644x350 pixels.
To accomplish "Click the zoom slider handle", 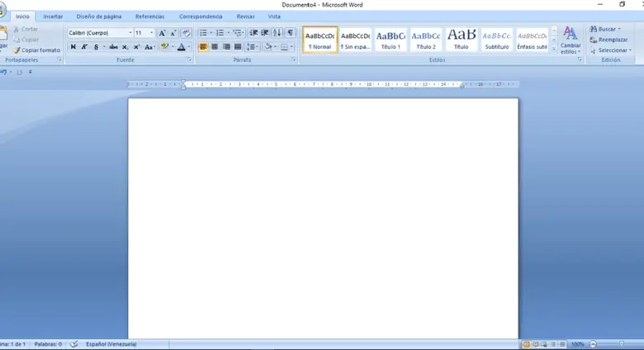I will click(x=622, y=344).
